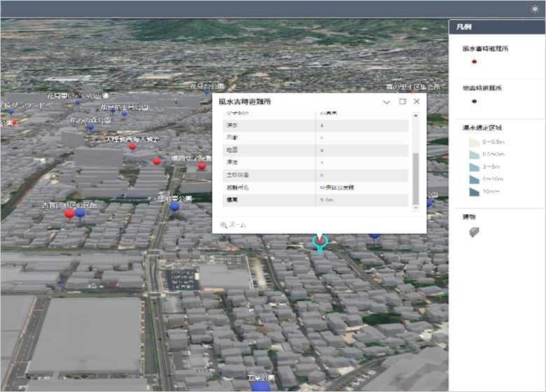Click the 5~10m flood depth swatch
Viewport: 546px width, 392px height.
tap(475, 179)
